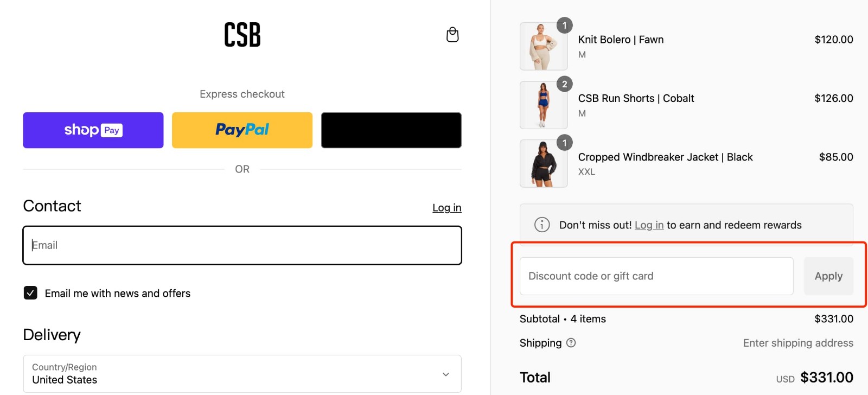Click the Email input field
Image resolution: width=868 pixels, height=395 pixels.
point(242,245)
